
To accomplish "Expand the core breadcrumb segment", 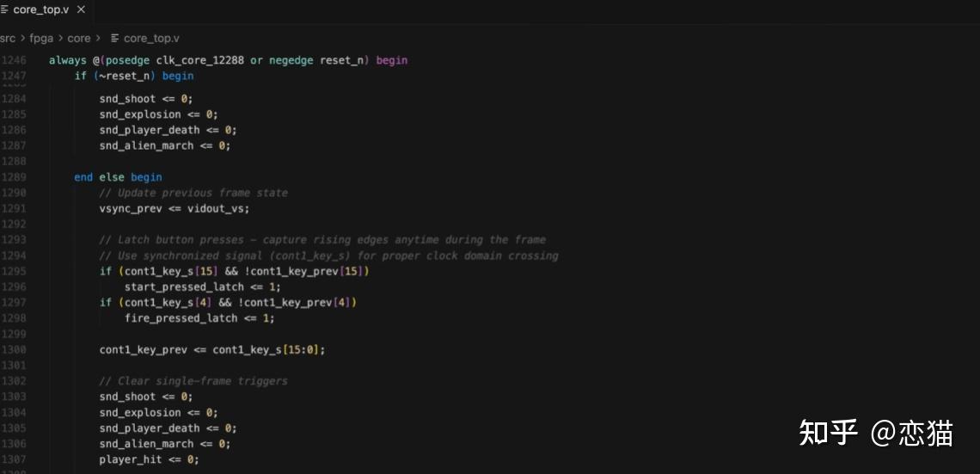I will 79,39.
